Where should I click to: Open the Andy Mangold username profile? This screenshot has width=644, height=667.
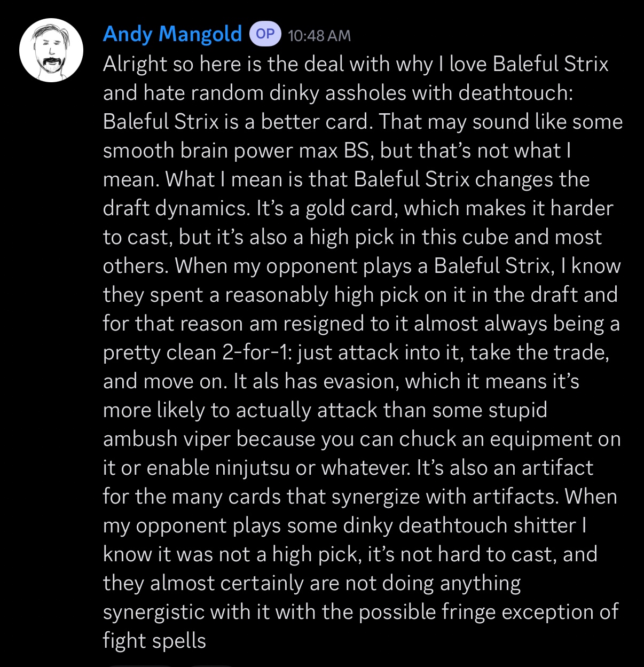[x=172, y=35]
